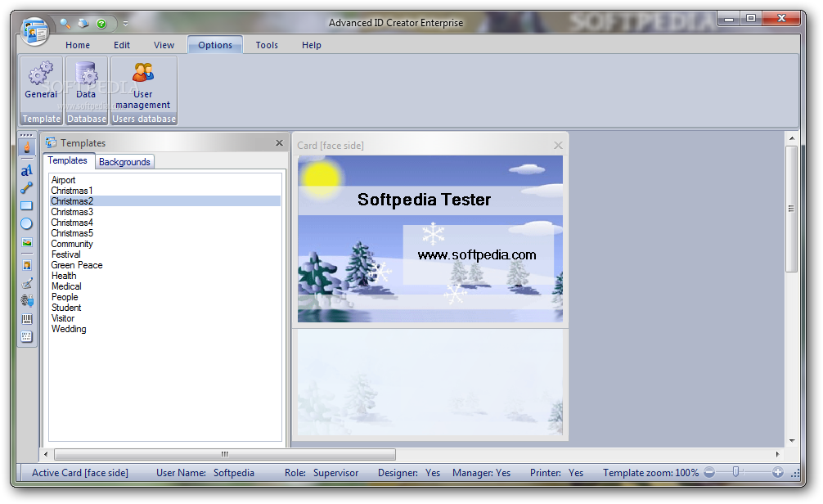Click the template zoom slider handle
823x504 pixels.
pyautogui.click(x=735, y=472)
